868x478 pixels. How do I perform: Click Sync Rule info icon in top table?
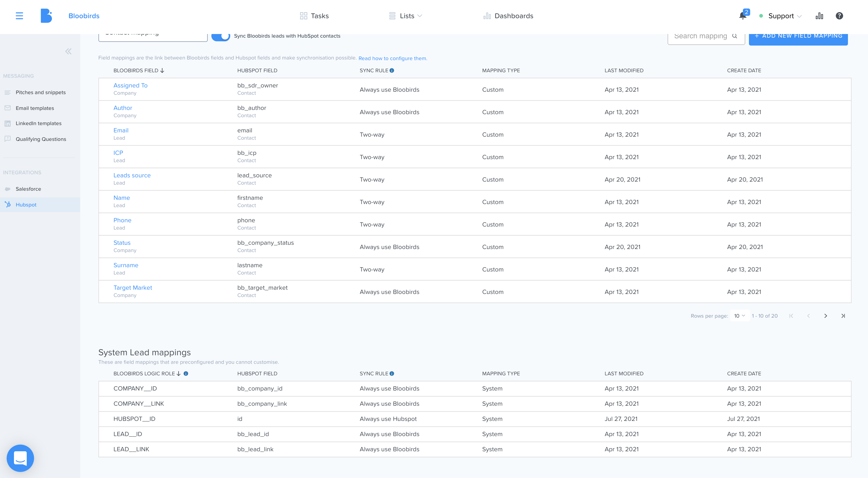tap(392, 70)
